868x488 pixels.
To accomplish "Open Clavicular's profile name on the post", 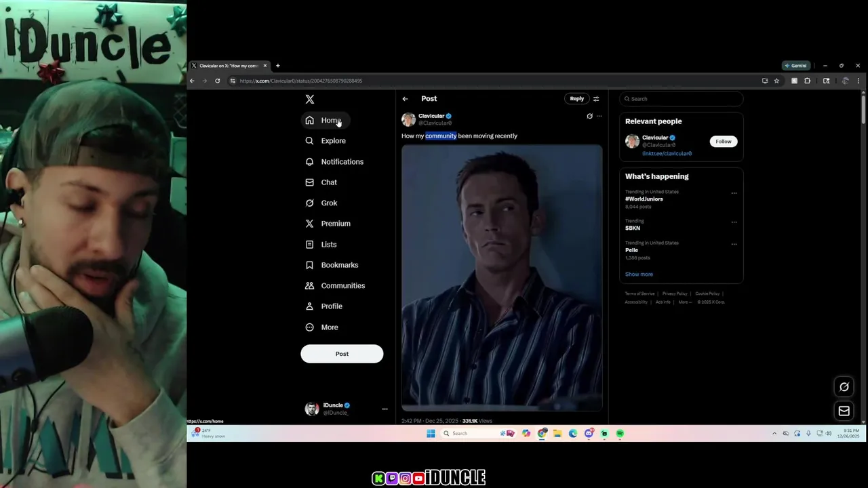I will (431, 116).
